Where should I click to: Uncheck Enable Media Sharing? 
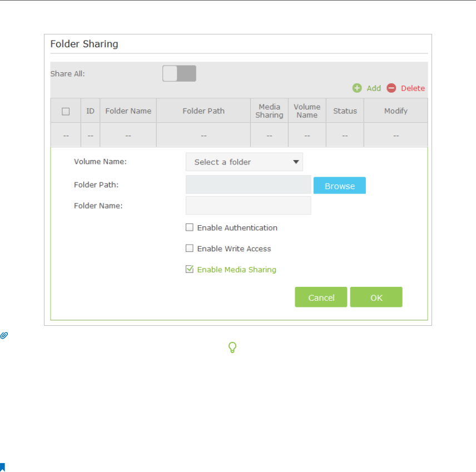(x=190, y=269)
